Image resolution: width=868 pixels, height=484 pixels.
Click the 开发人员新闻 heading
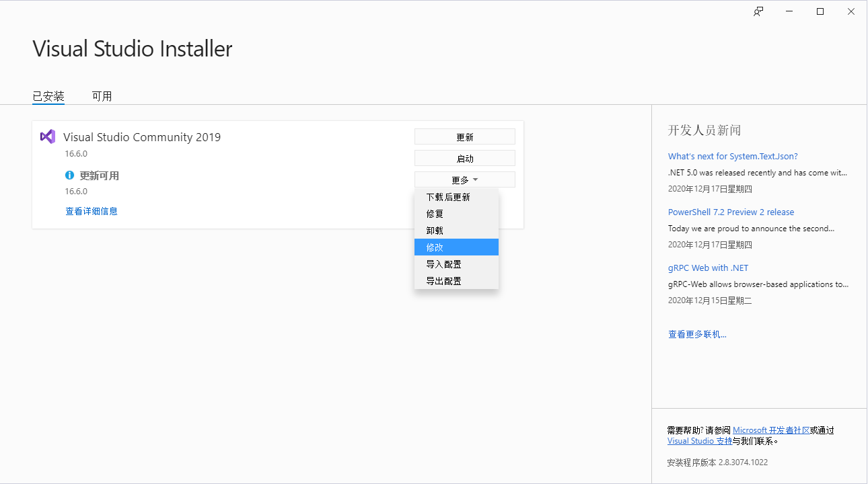click(x=704, y=130)
